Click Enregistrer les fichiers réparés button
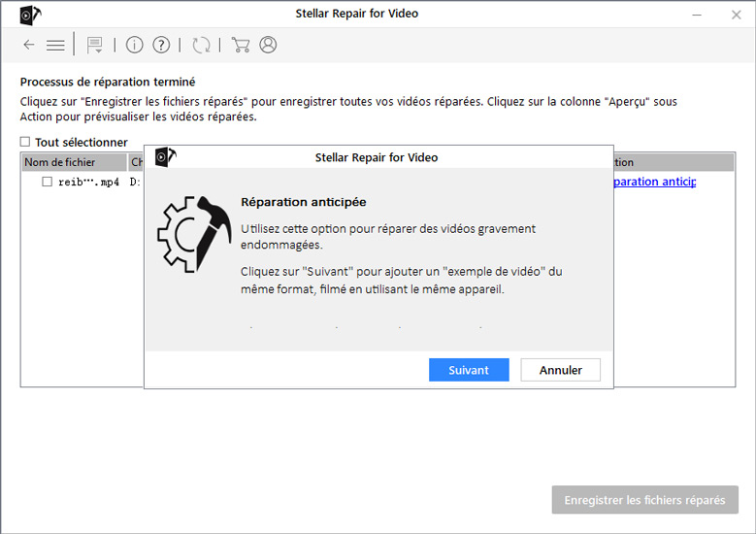Screen dimensions: 756x534 [x=644, y=500]
